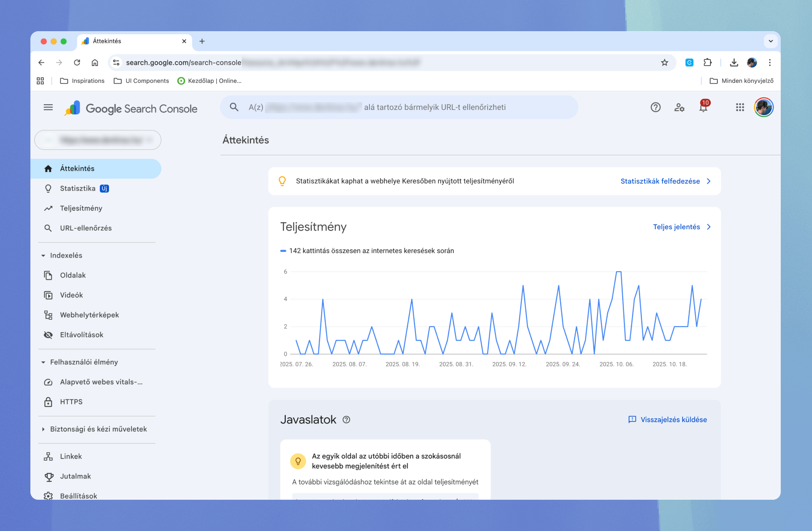This screenshot has width=812, height=531.
Task: Open the hamburger navigation menu
Action: (x=48, y=107)
